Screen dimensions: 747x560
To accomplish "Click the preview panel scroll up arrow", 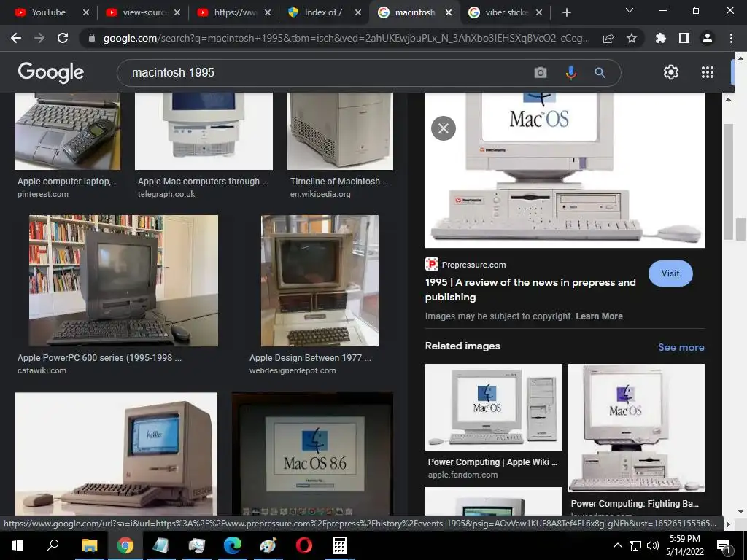I will pos(728,99).
